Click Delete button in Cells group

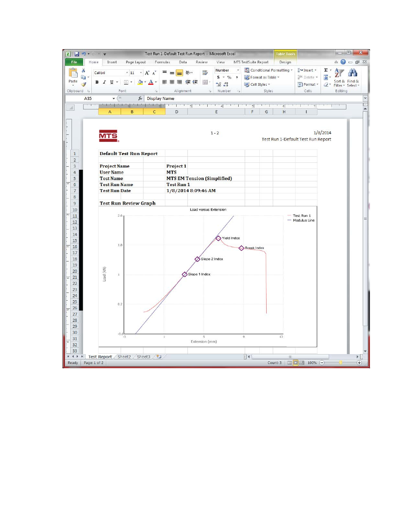click(308, 78)
